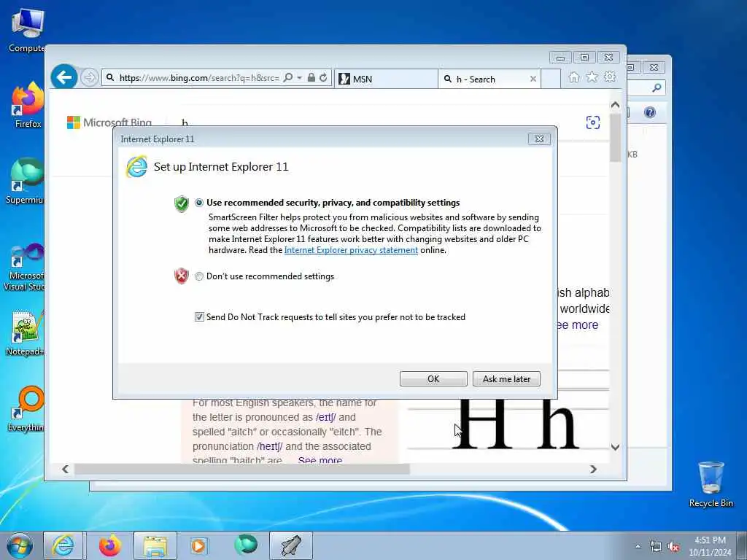
Task: Open IE Tools gear menu
Action: click(x=610, y=77)
